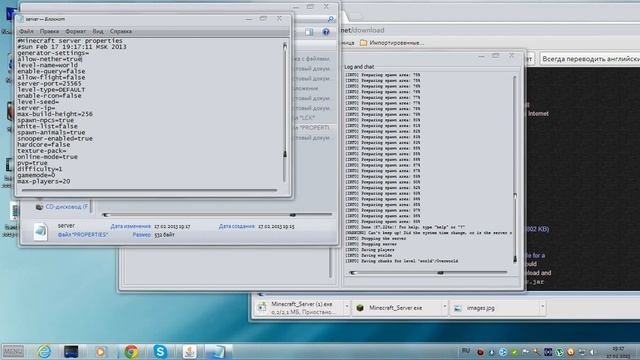
Task: Click Notepad vertical scrollbar thumb
Action: click(x=285, y=154)
